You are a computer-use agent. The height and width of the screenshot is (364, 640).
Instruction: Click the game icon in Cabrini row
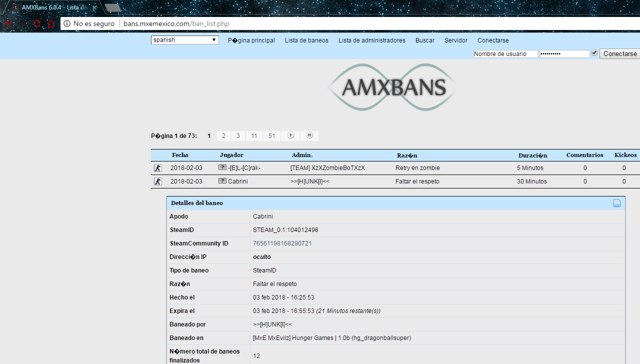[158, 181]
